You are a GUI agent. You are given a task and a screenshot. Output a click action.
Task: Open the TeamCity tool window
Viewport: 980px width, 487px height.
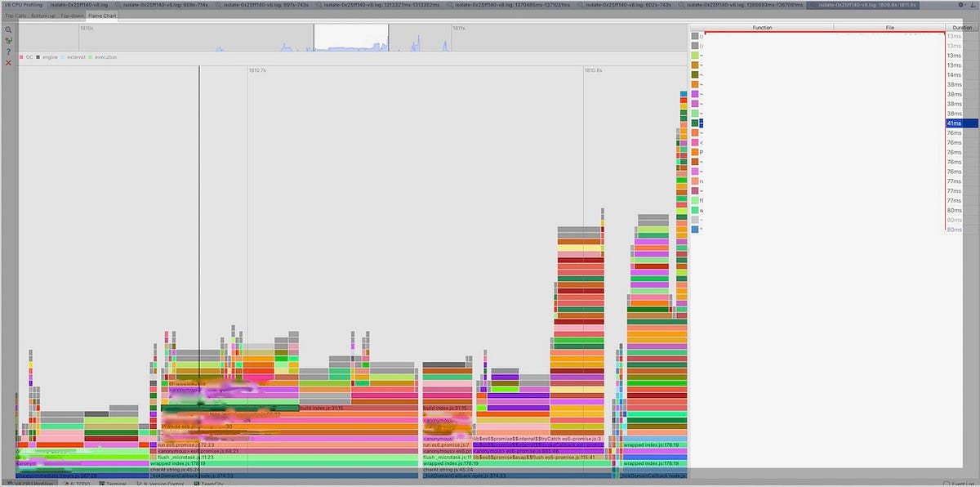(x=209, y=483)
